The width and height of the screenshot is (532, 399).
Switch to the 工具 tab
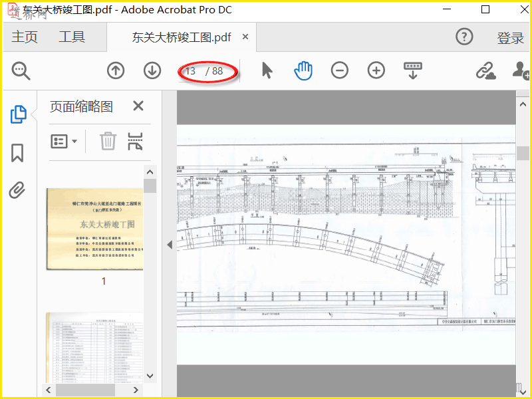pos(72,37)
